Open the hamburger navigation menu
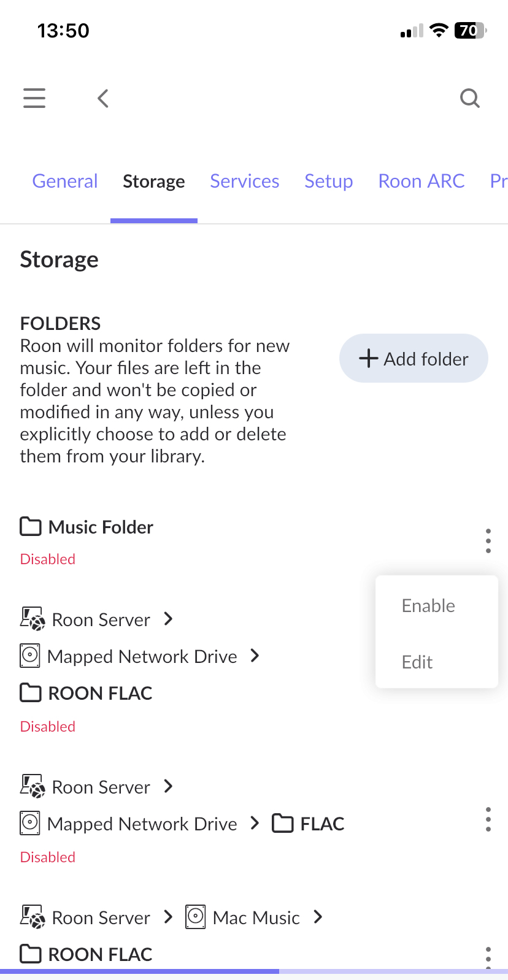 [34, 98]
